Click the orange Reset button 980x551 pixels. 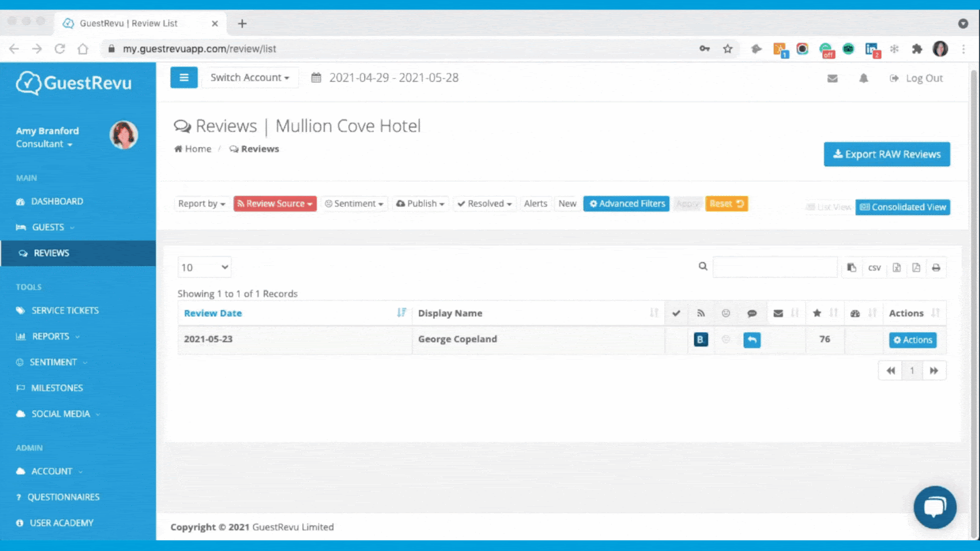click(727, 203)
